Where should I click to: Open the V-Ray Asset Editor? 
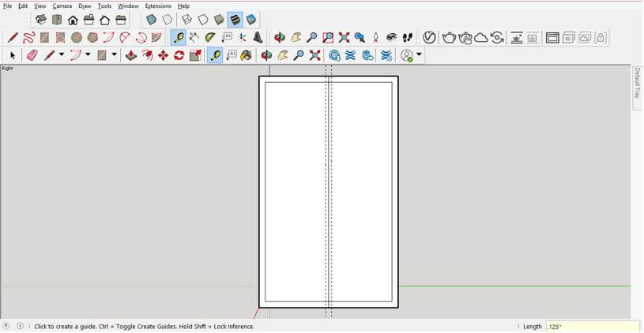click(x=429, y=38)
